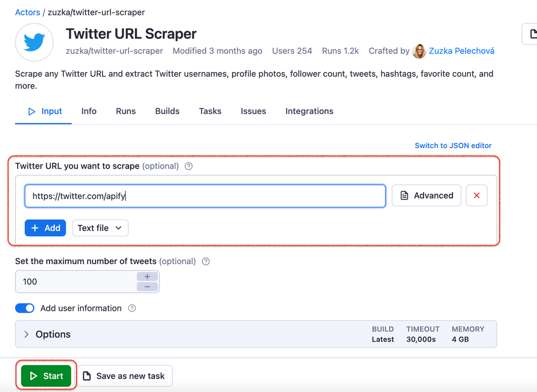The width and height of the screenshot is (537, 392).
Task: Select the Issues tab
Action: [253, 111]
